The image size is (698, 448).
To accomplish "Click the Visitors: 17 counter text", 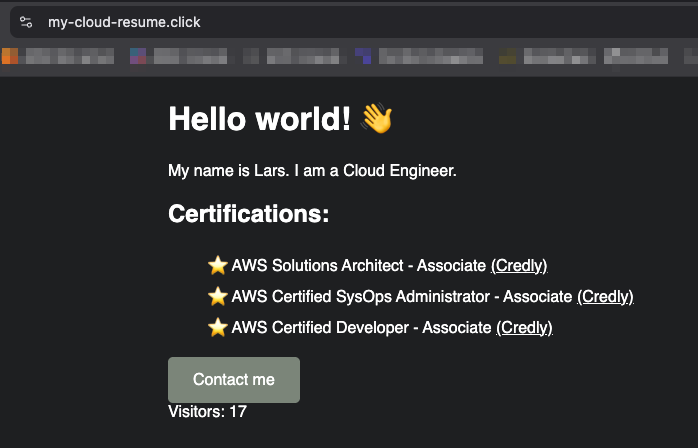I will click(207, 411).
